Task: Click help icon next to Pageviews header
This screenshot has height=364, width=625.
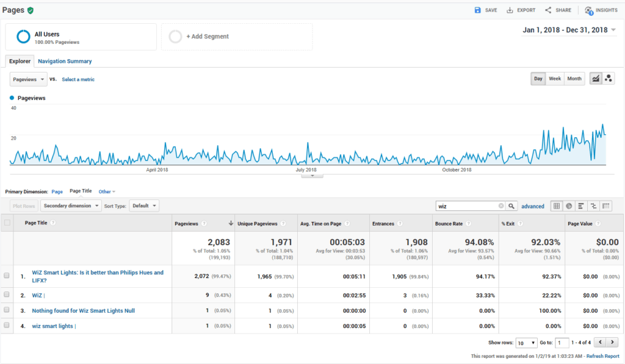Action: (x=204, y=223)
